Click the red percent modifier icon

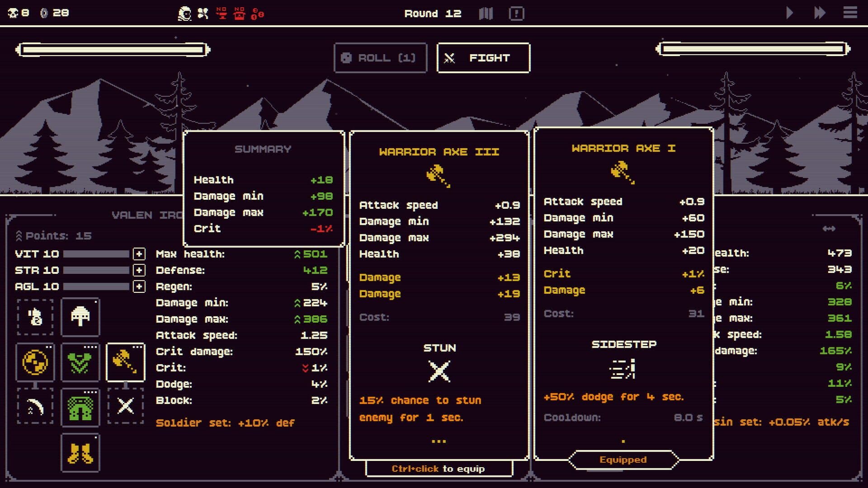[x=257, y=14]
